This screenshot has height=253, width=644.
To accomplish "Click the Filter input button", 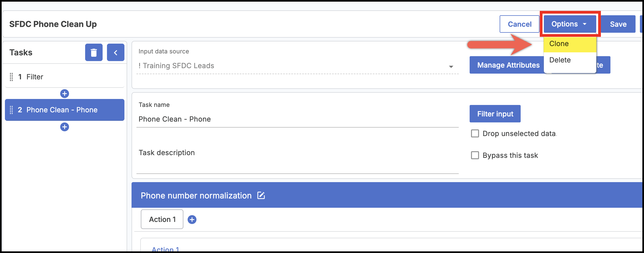I will point(495,114).
